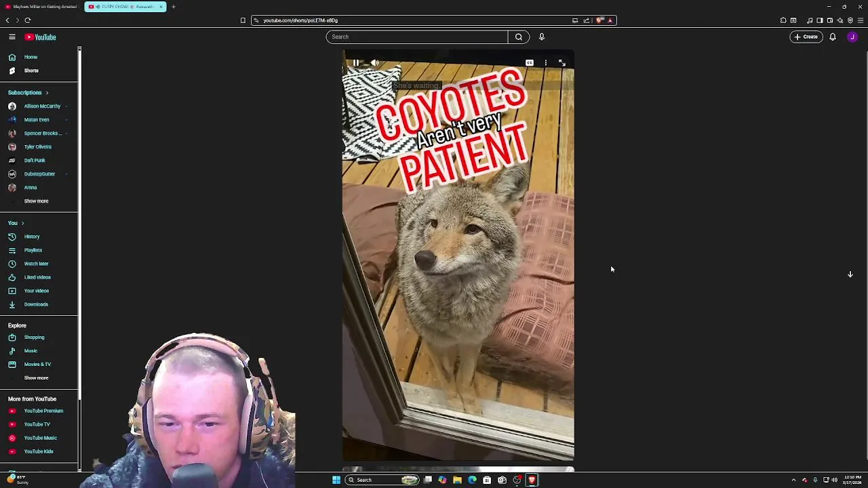This screenshot has width=868, height=488.
Task: Expand hidden system tray icons
Action: 793,480
